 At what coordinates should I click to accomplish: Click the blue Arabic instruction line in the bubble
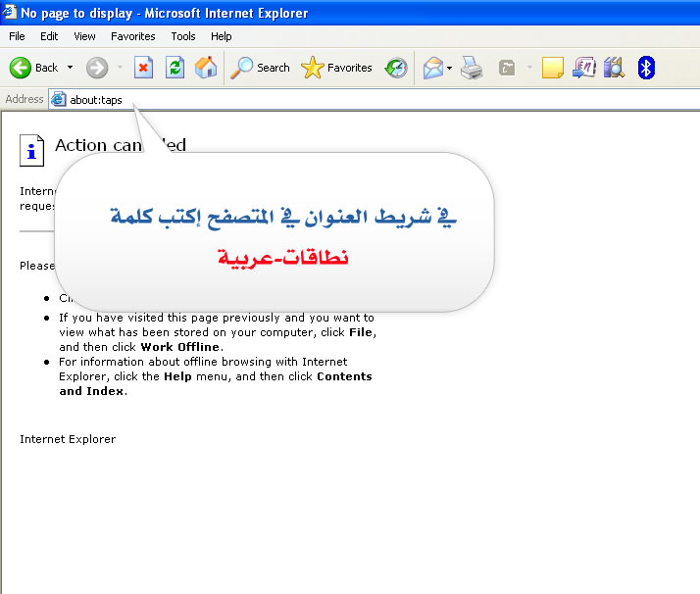pos(283,218)
